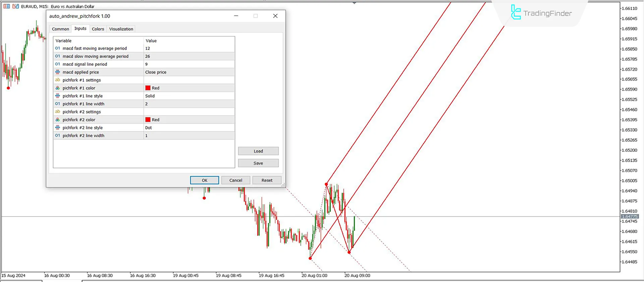The height and width of the screenshot is (282, 644).
Task: Click the pichfork #2 color palette icon
Action: tap(58, 120)
